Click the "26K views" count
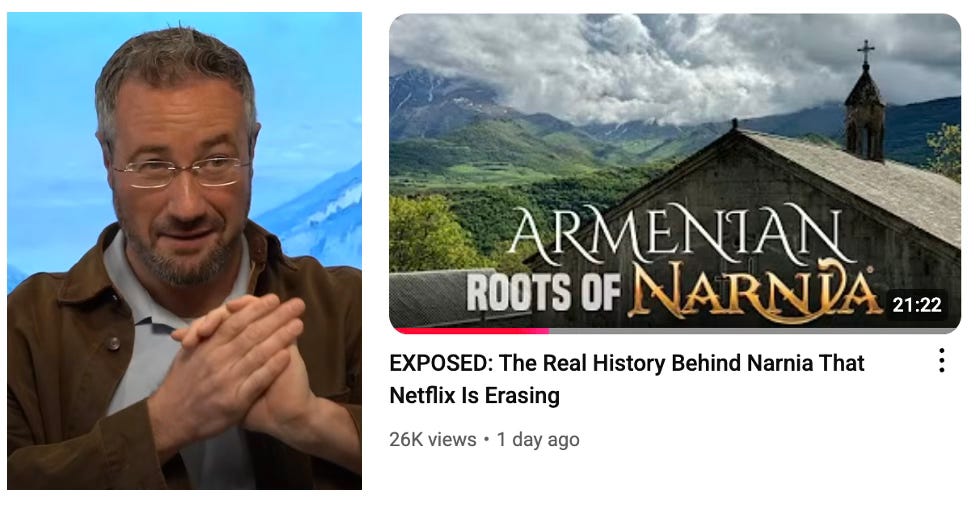 pyautogui.click(x=433, y=440)
